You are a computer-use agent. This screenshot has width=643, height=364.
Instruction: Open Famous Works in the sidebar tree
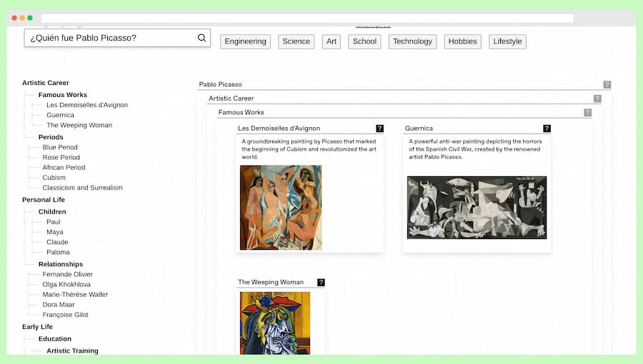click(63, 95)
